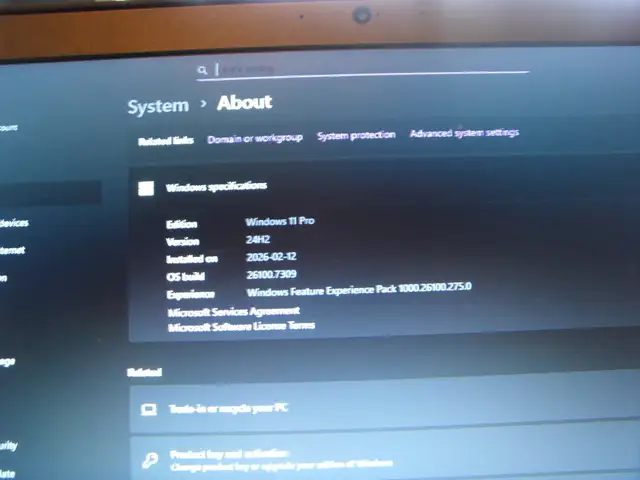The width and height of the screenshot is (640, 480).
Task: Open System protection link
Action: tap(356, 135)
